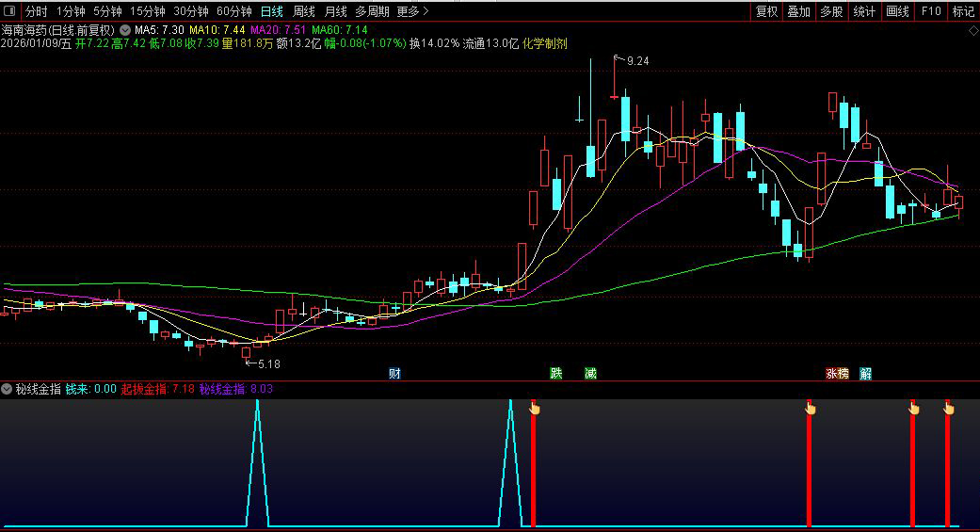
Task: Click the green 跌 event marker
Action: [x=556, y=374]
